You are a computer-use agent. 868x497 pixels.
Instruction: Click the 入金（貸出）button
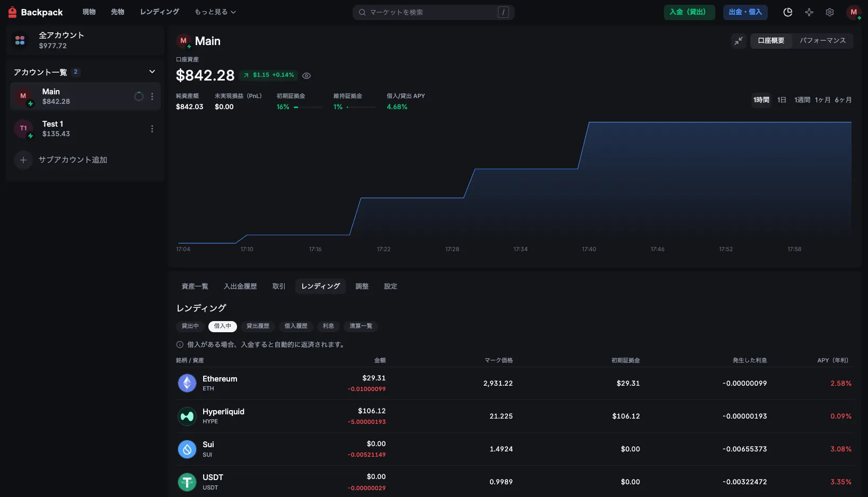(688, 12)
